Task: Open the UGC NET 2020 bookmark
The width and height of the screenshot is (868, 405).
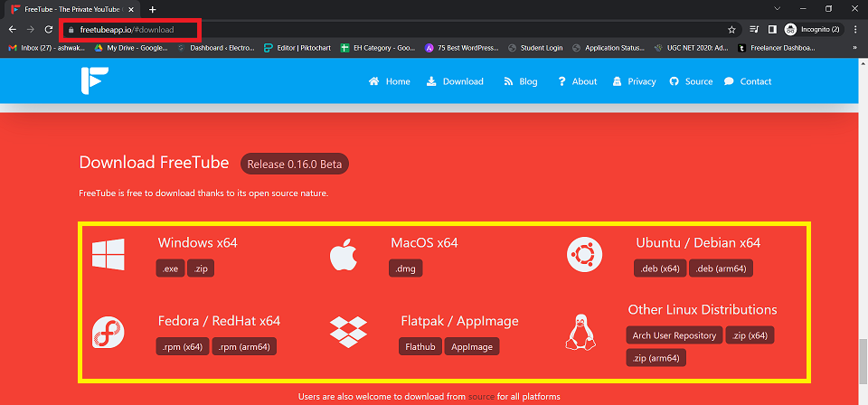Action: coord(692,48)
